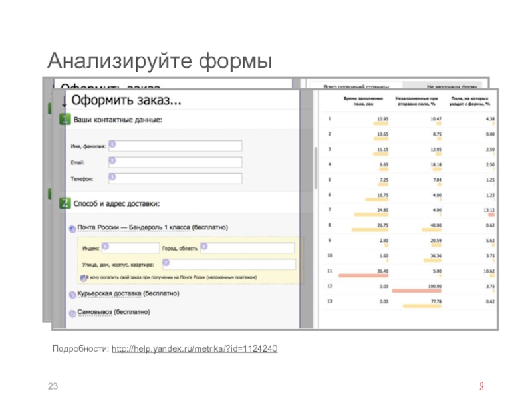Click the form panel vertical scrollbar
This screenshot has height=399, width=532.
click(x=315, y=168)
